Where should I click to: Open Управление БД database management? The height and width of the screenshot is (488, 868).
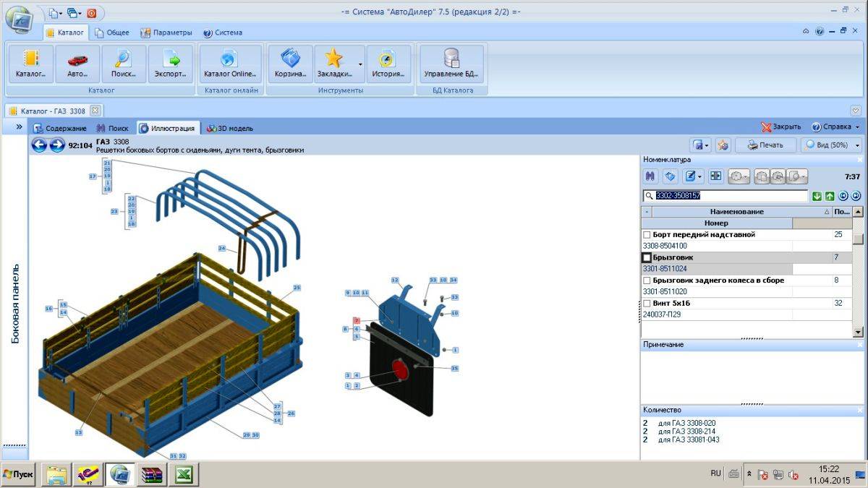(452, 64)
